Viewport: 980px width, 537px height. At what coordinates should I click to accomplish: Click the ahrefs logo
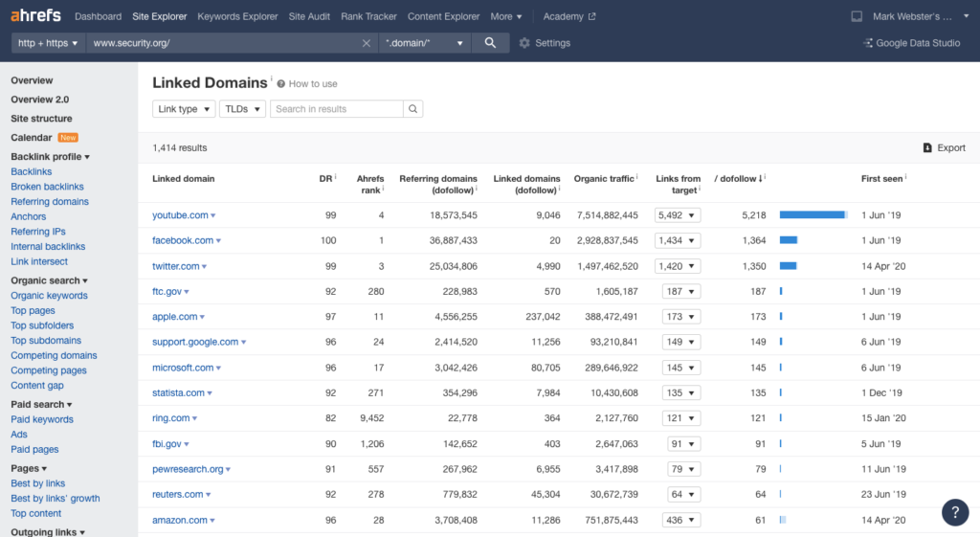click(37, 16)
